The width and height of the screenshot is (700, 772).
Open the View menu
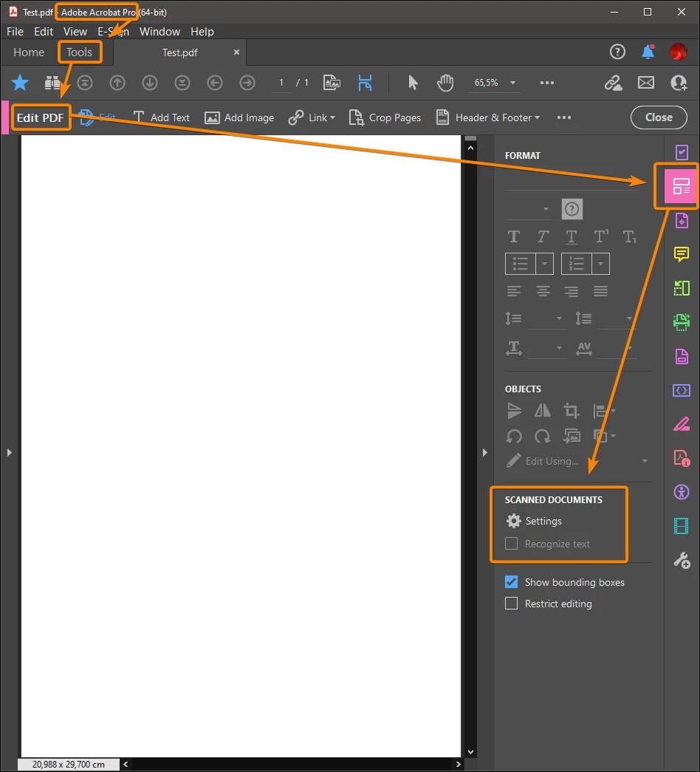click(x=75, y=32)
